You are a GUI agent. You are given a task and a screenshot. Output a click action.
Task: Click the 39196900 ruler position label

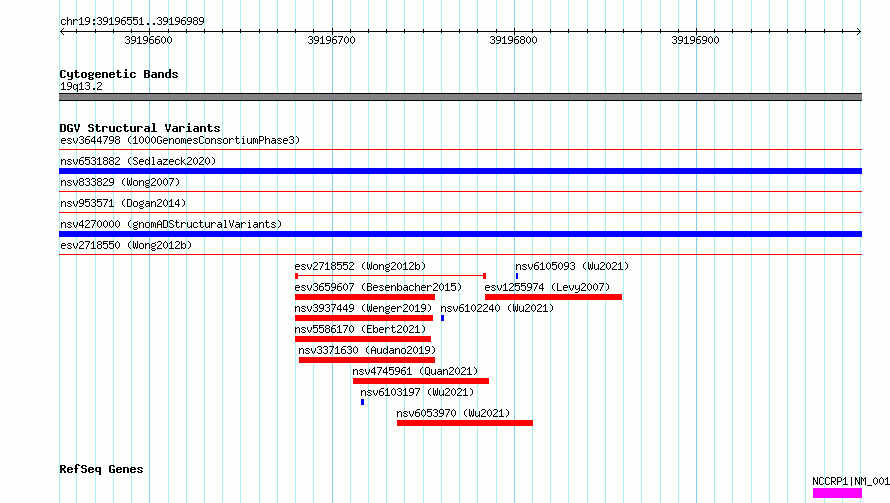point(695,40)
